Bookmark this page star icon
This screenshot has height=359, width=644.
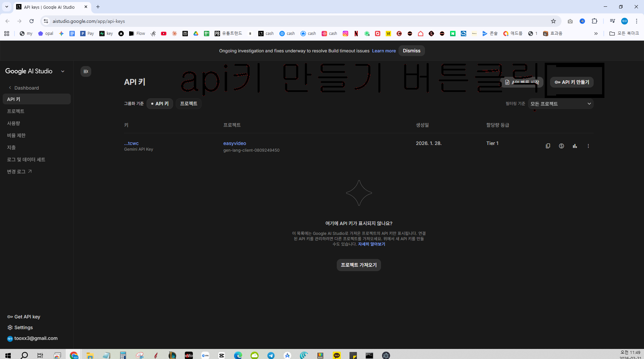click(x=553, y=21)
